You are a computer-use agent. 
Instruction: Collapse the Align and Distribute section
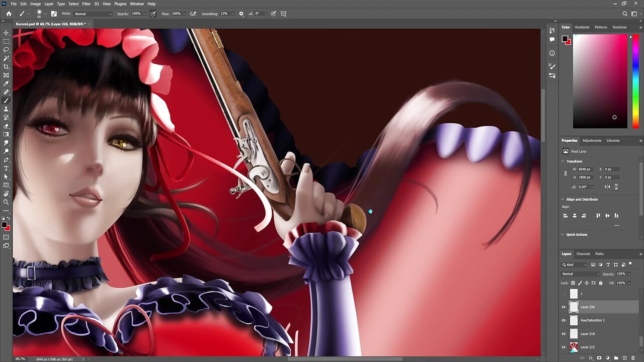tap(562, 199)
